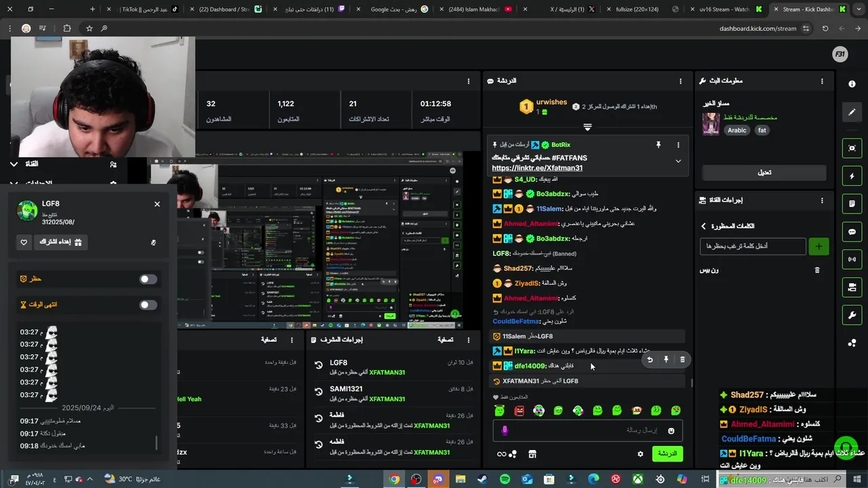The image size is (868, 488).
Task: Select the Arabic language tag
Action: (737, 130)
